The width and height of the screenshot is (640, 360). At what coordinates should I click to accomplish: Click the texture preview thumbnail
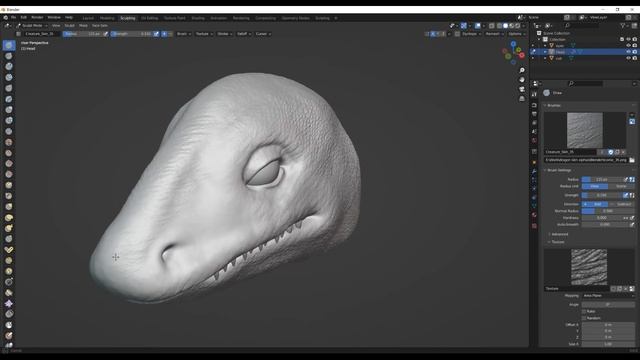pyautogui.click(x=589, y=267)
